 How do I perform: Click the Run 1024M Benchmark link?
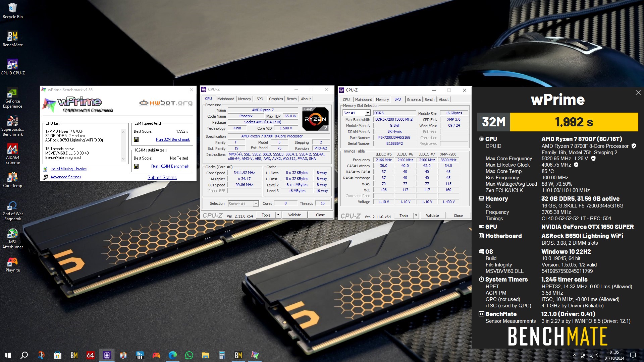click(x=170, y=166)
